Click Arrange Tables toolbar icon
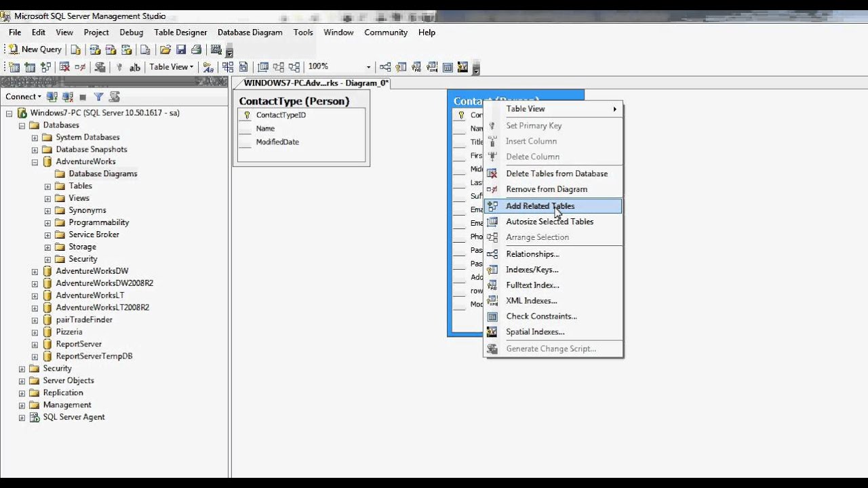Screen dimensions: 868x488 click(x=294, y=67)
